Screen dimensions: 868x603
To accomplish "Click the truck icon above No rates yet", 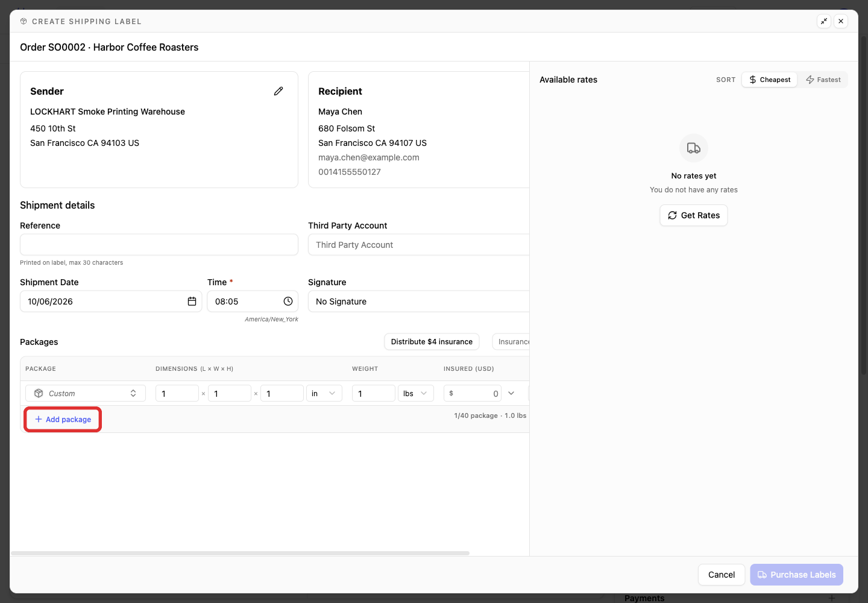I will click(694, 148).
